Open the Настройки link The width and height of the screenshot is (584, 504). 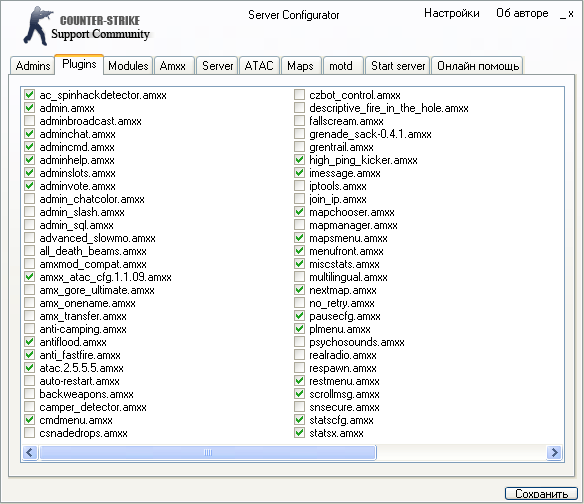[451, 13]
